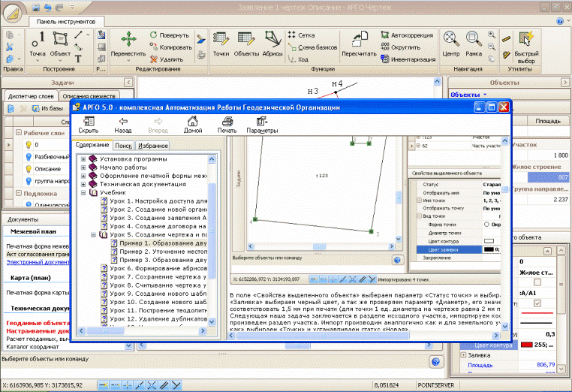Collapse the Задачи panel arrow

[x=128, y=83]
